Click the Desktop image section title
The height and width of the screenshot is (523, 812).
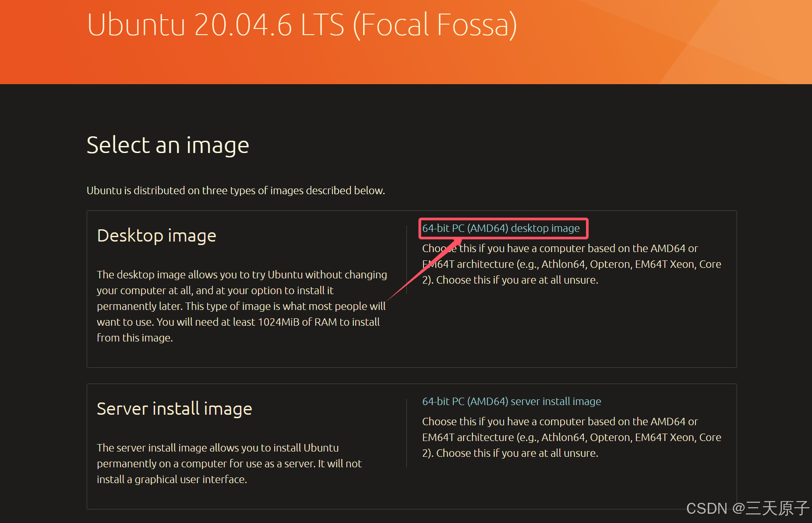[156, 235]
